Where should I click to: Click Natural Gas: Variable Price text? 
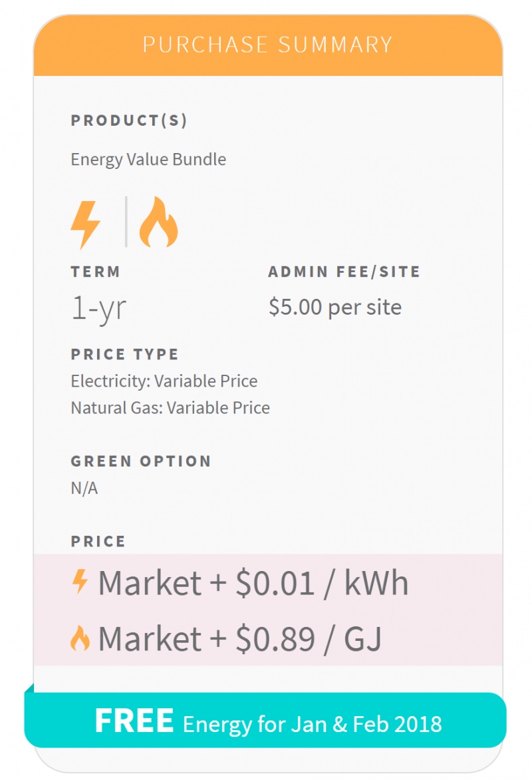[x=170, y=408]
